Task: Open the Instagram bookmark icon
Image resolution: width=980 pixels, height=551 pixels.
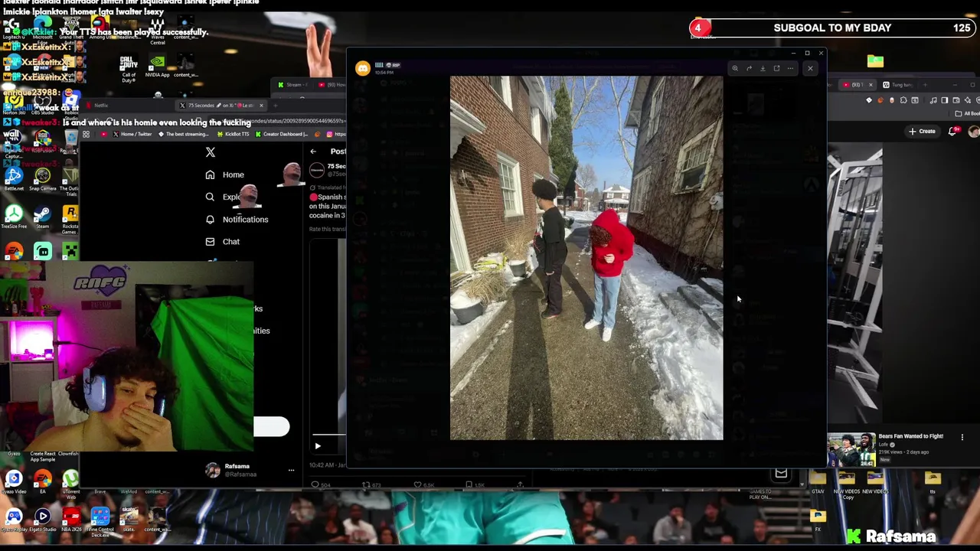Action: (x=329, y=135)
